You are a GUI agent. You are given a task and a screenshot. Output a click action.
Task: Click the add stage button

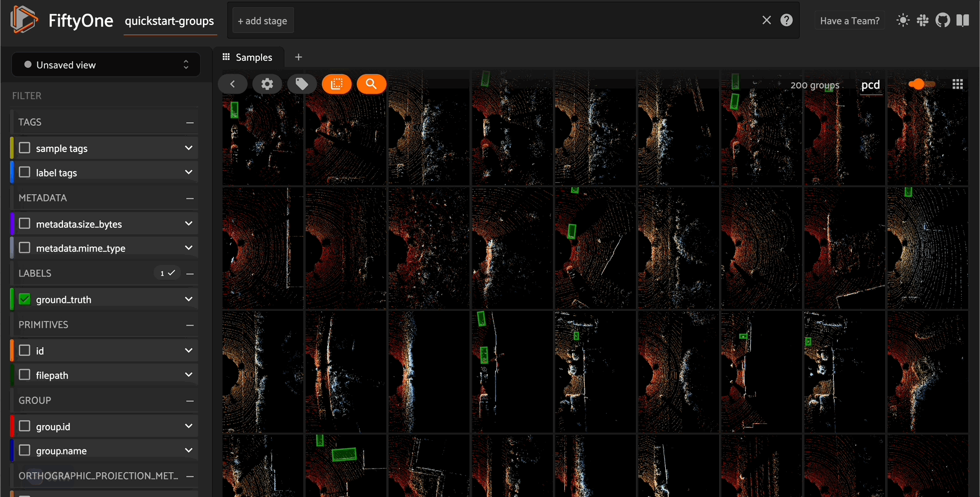coord(263,21)
